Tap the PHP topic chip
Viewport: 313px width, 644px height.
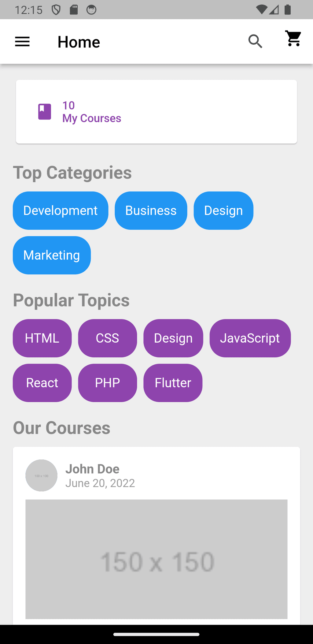107,383
